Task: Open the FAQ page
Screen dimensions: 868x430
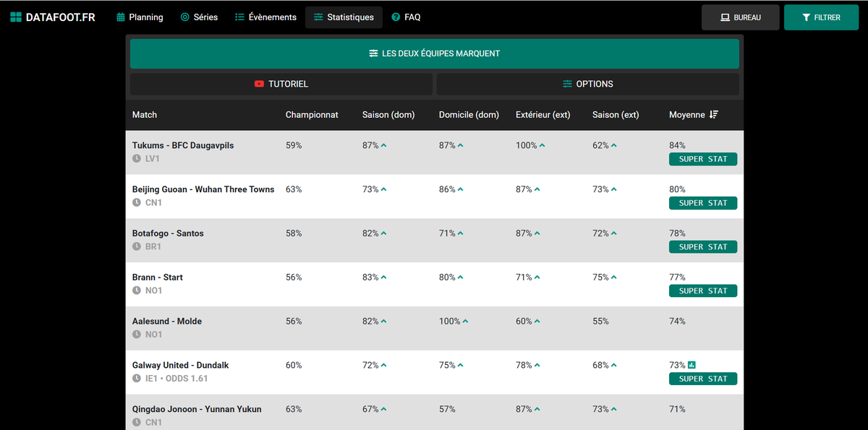Action: 406,17
